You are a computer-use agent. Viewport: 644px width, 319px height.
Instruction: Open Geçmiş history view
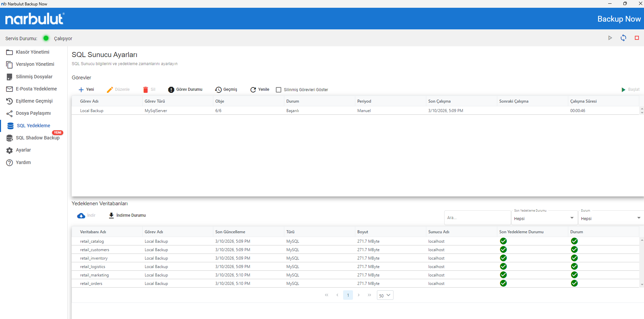click(226, 90)
